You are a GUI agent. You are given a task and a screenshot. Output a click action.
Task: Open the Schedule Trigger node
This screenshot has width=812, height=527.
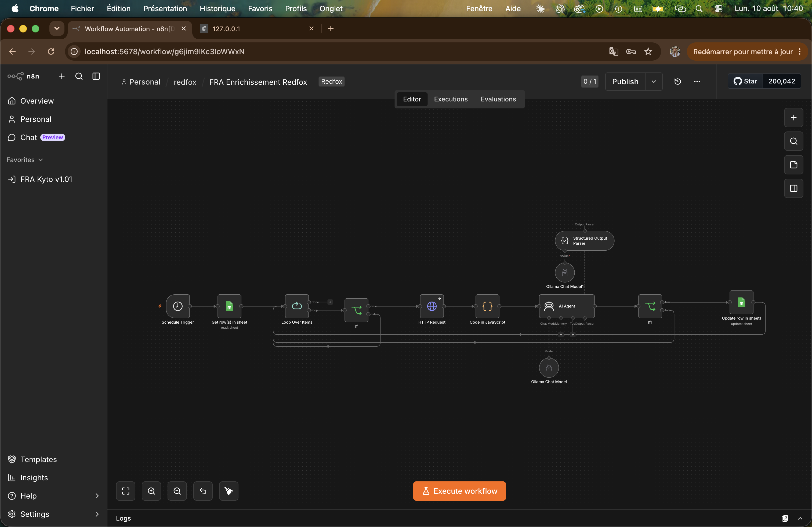tap(177, 306)
